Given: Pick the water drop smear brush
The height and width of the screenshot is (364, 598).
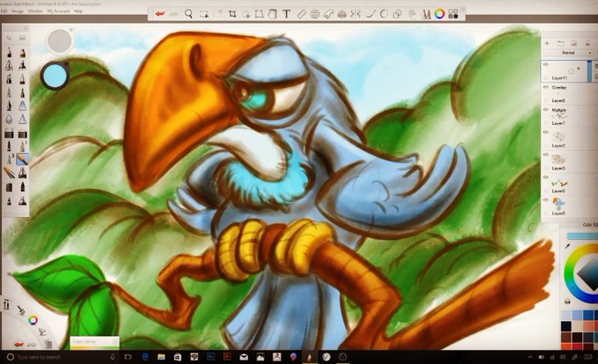Looking at the screenshot, I should coord(9,120).
